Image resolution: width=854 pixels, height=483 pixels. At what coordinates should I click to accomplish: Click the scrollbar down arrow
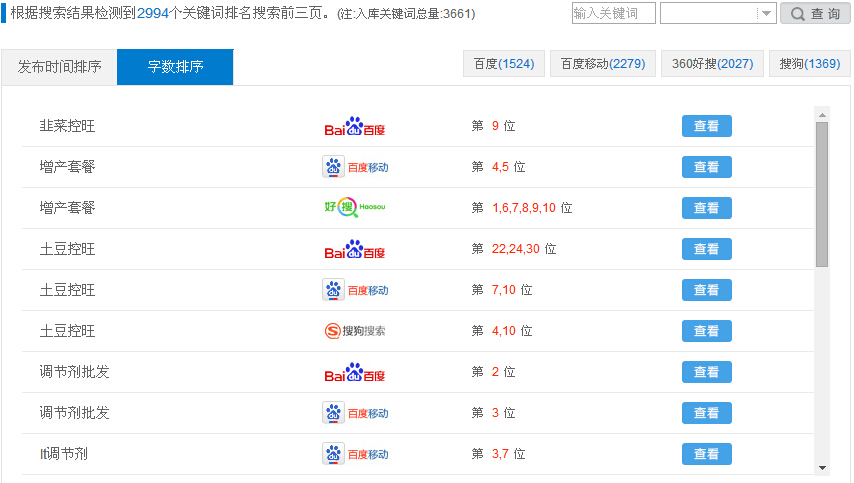pos(822,468)
